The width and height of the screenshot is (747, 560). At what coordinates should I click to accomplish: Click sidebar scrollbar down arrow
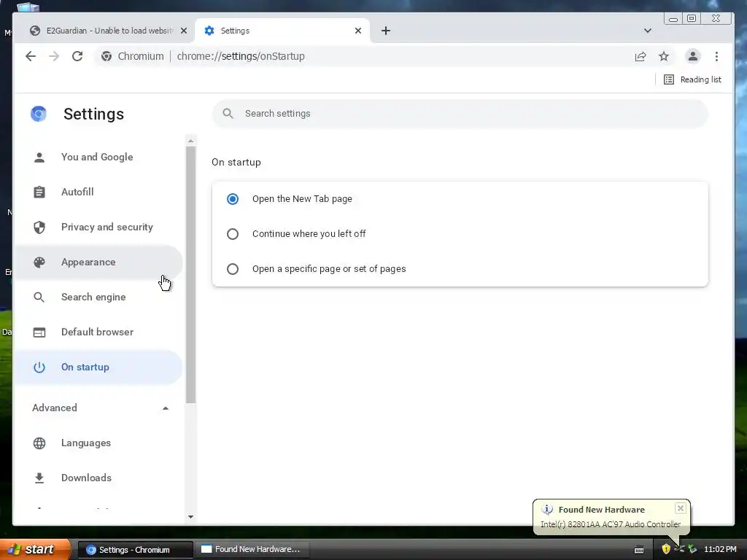(190, 517)
